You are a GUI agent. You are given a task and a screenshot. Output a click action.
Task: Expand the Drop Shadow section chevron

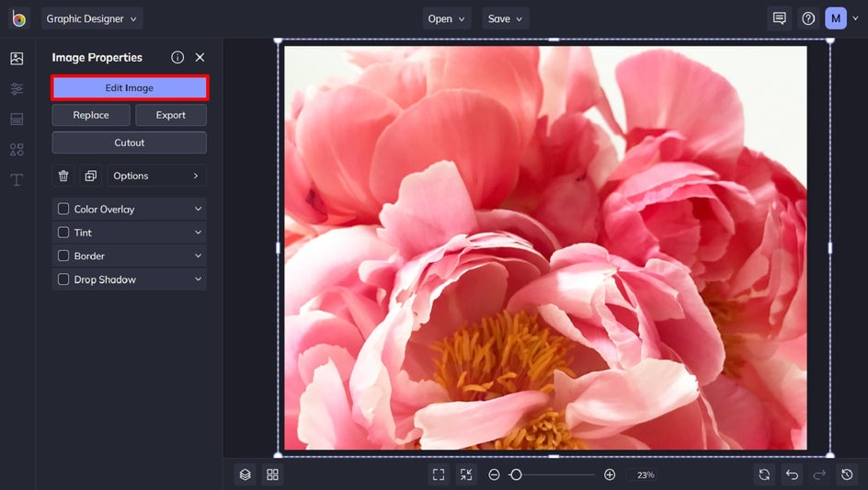click(x=198, y=279)
